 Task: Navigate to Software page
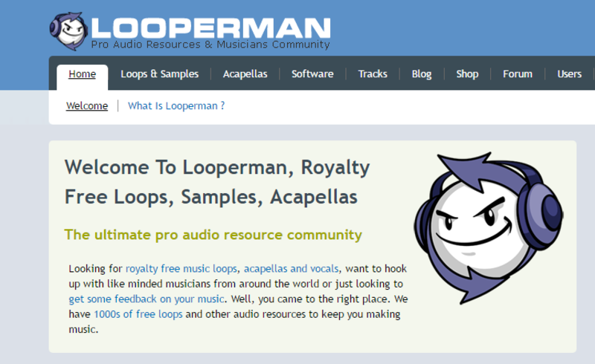pos(312,74)
